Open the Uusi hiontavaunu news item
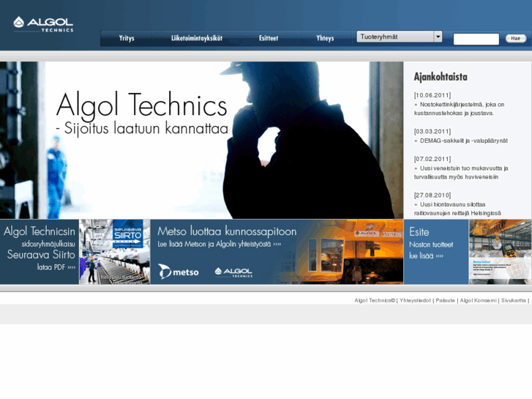This screenshot has height=399, width=532. point(457,209)
